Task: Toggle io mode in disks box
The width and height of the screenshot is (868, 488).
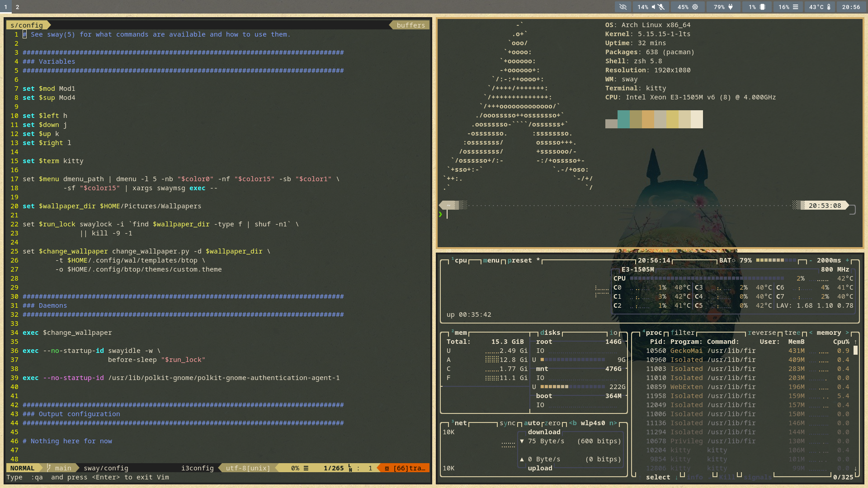Action: (x=613, y=333)
